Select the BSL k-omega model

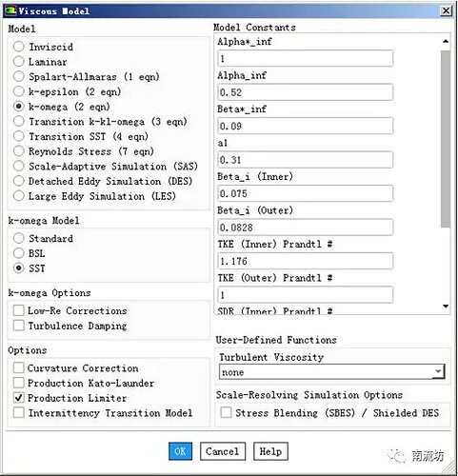click(19, 253)
